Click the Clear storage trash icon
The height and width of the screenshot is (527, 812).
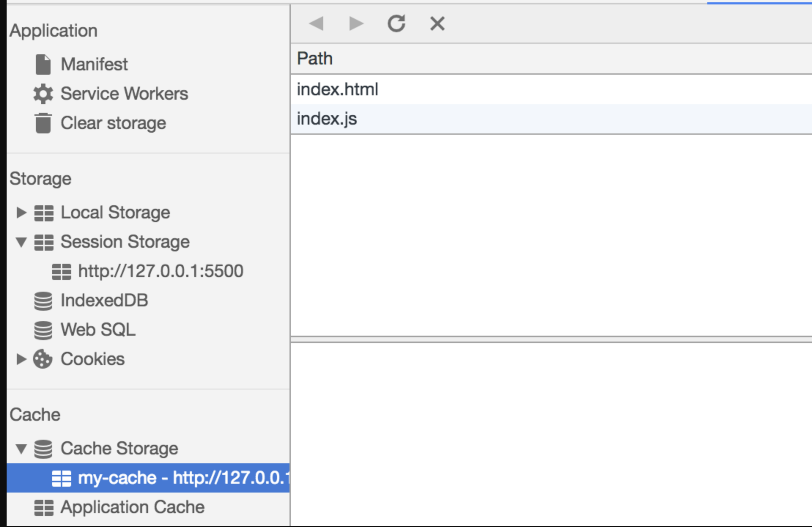coord(43,123)
